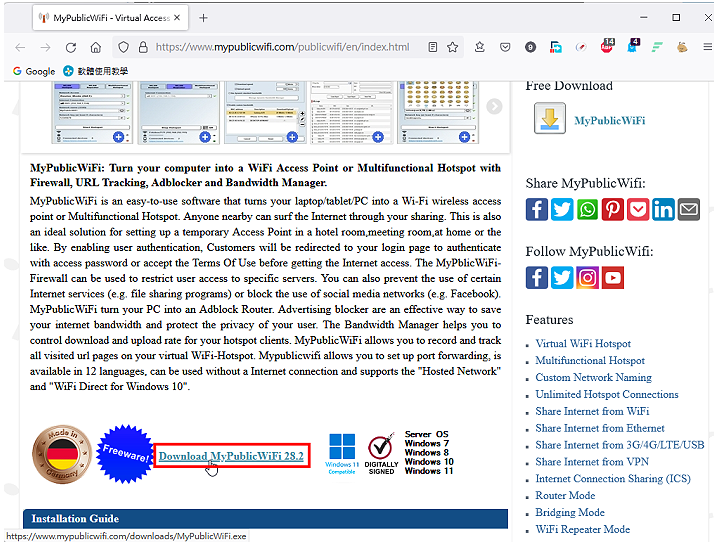Open a new browser tab
This screenshot has height=548, width=714.
coord(204,18)
